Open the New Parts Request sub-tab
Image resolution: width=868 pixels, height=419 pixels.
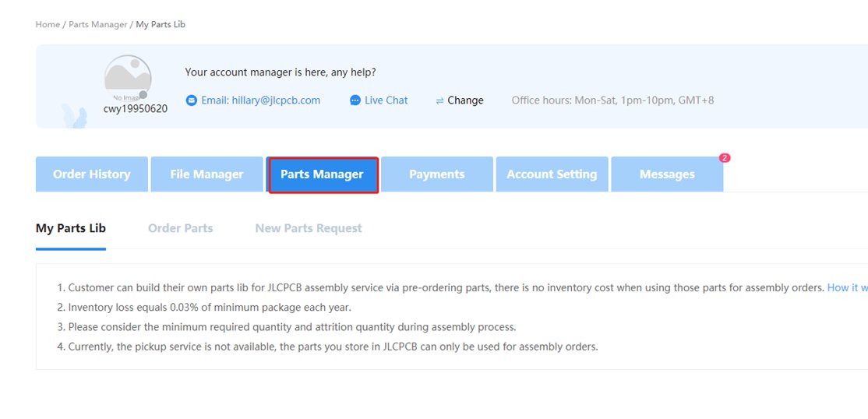pos(309,228)
